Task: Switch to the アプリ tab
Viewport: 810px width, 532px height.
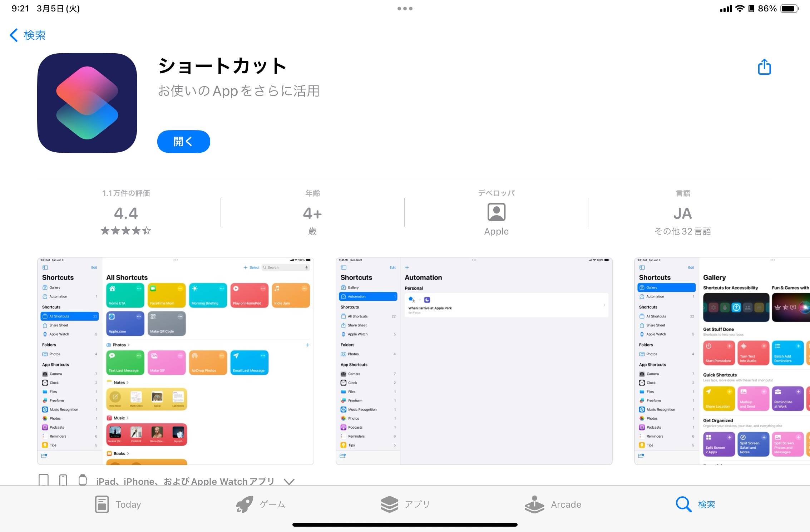Action: (405, 504)
